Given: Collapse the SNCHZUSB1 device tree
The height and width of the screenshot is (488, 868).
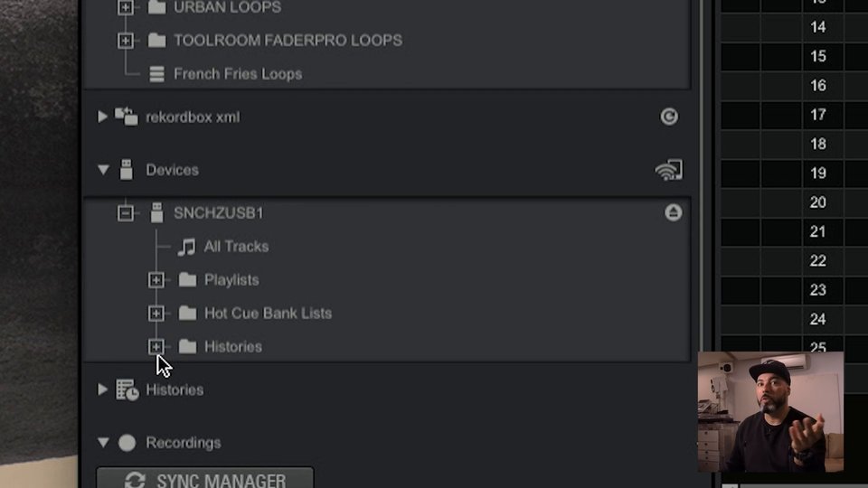Looking at the screenshot, I should pyautogui.click(x=126, y=213).
